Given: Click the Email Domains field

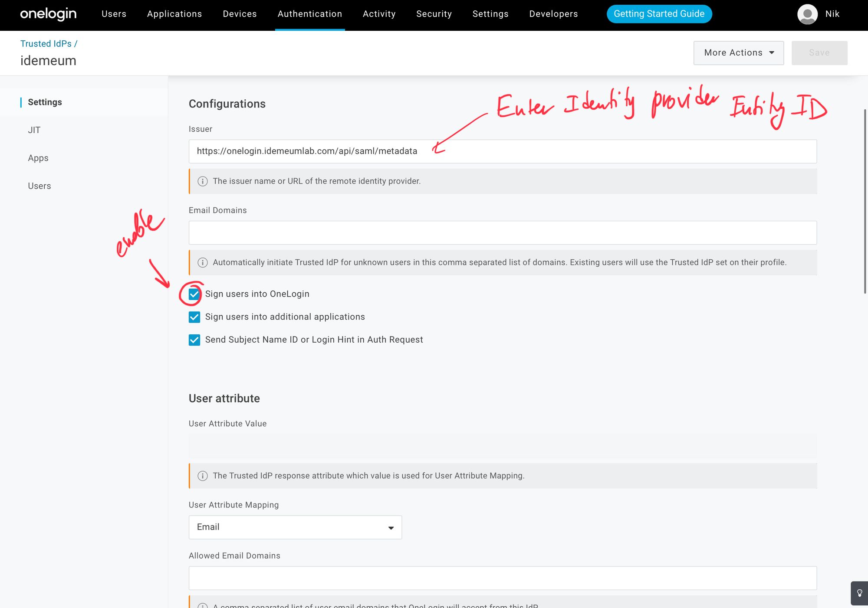Looking at the screenshot, I should 503,233.
